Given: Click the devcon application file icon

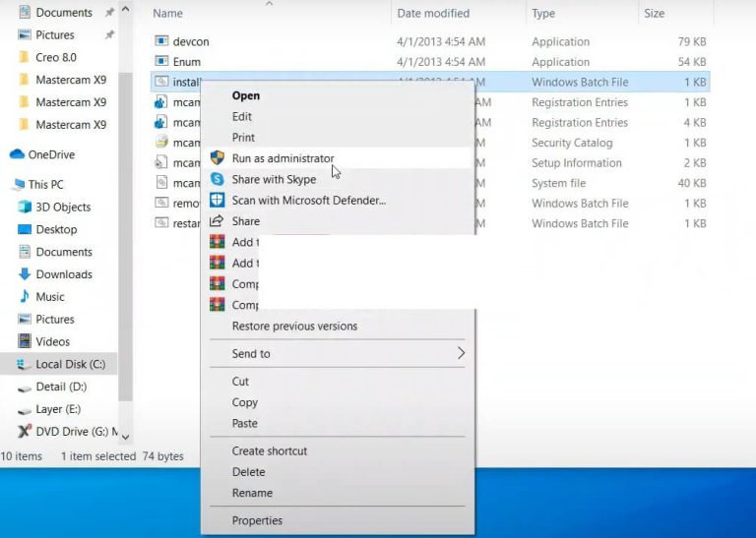Looking at the screenshot, I should click(163, 41).
